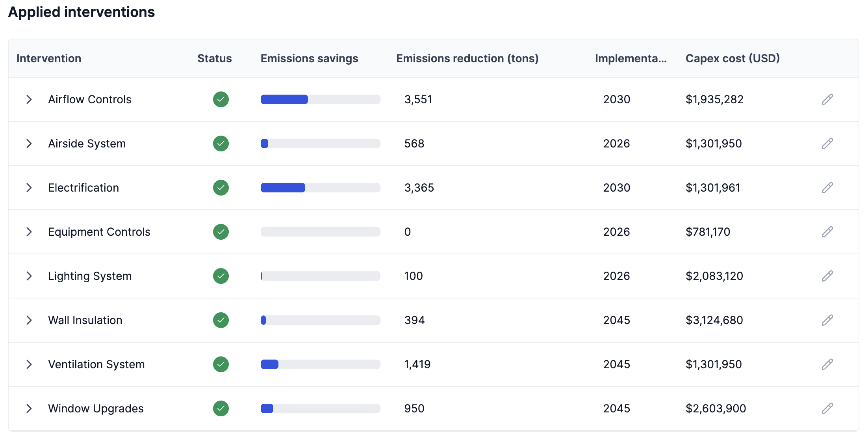Click the truncated Implementation column header
This screenshot has height=440, width=868.
631,58
